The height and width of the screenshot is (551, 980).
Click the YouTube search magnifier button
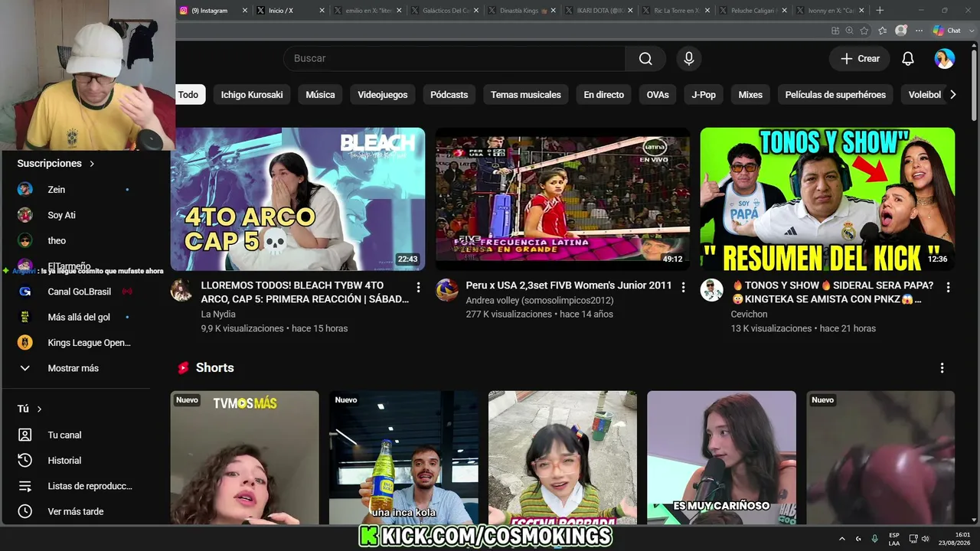(x=645, y=59)
